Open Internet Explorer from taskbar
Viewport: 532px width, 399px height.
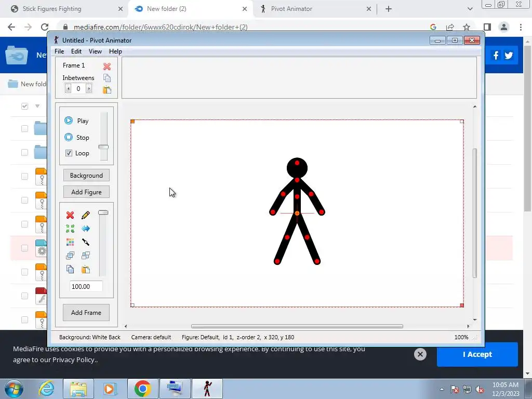(x=46, y=389)
